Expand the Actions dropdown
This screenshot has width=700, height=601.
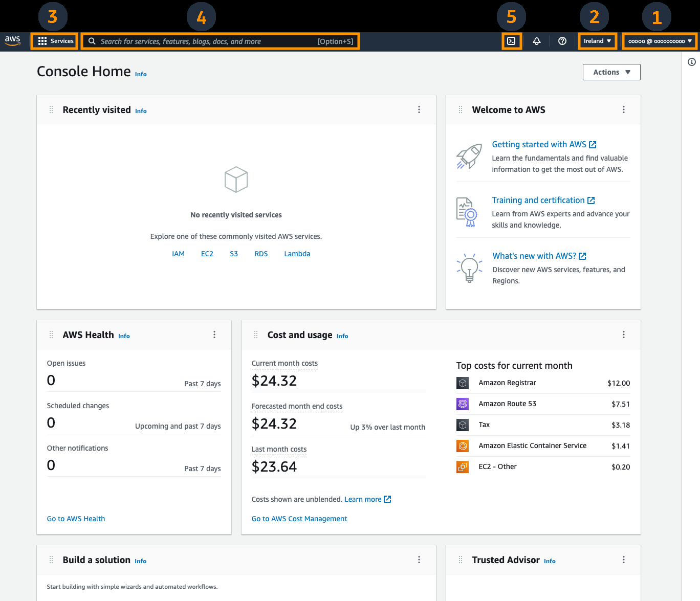pos(611,72)
